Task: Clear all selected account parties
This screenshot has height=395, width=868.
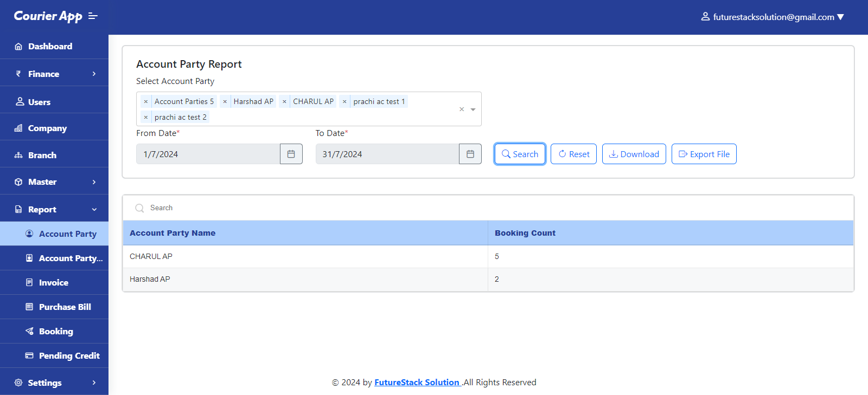Action: click(x=462, y=109)
